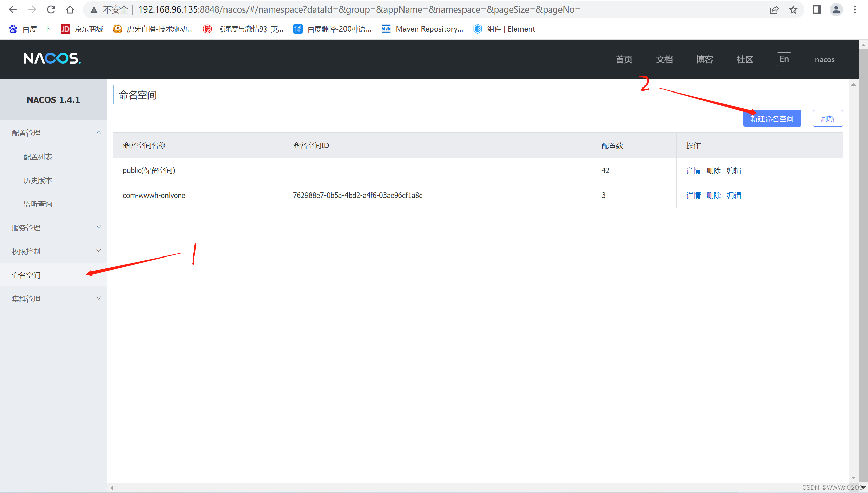
Task: Delete the com-wwwh-onlyone namespace
Action: coord(713,196)
